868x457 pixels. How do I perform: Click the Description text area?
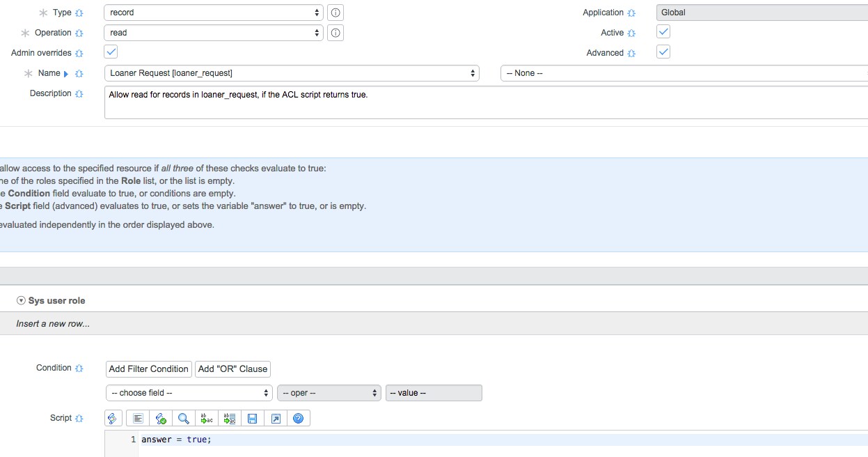(486, 102)
